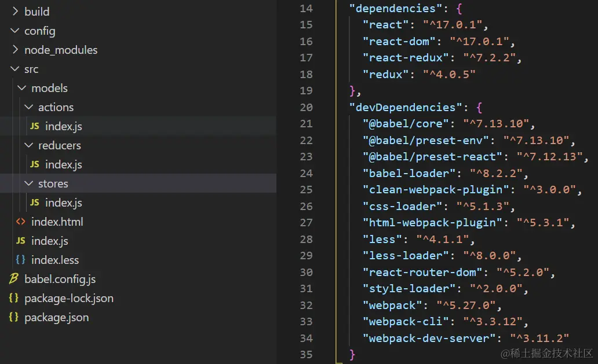598x364 pixels.
Task: Click JS icon of index.js under src
Action: point(21,241)
